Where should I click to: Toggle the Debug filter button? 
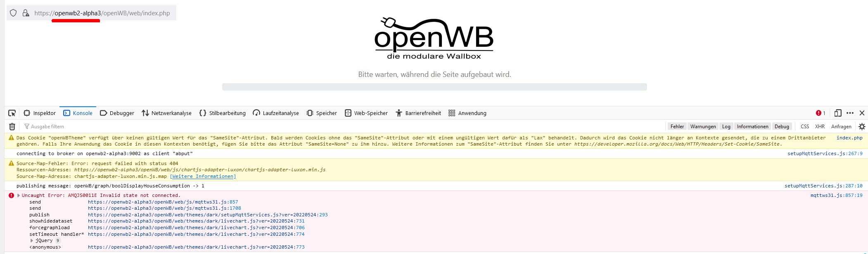(x=782, y=127)
